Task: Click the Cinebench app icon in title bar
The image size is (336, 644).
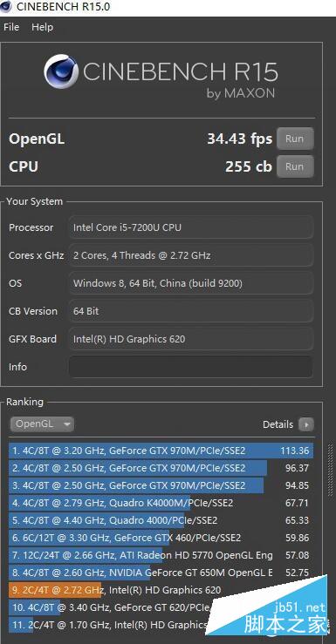Action: point(6,7)
